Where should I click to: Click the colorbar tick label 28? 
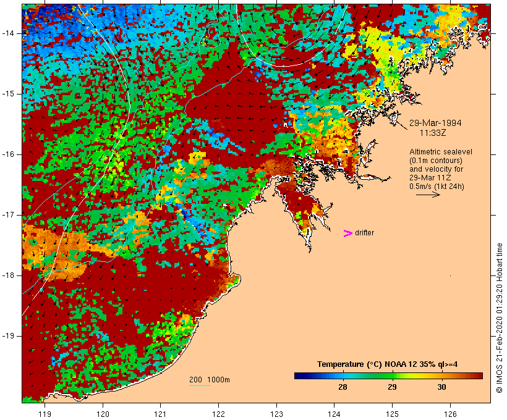[x=343, y=387]
